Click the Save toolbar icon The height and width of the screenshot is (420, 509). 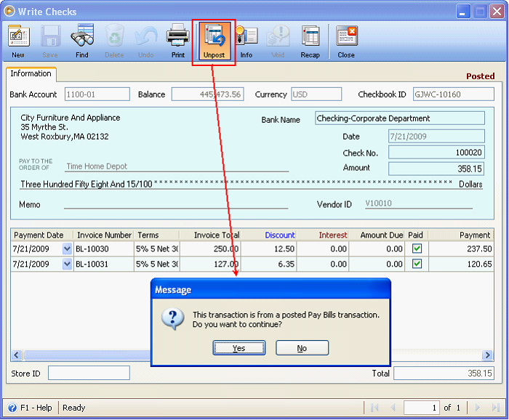click(50, 36)
